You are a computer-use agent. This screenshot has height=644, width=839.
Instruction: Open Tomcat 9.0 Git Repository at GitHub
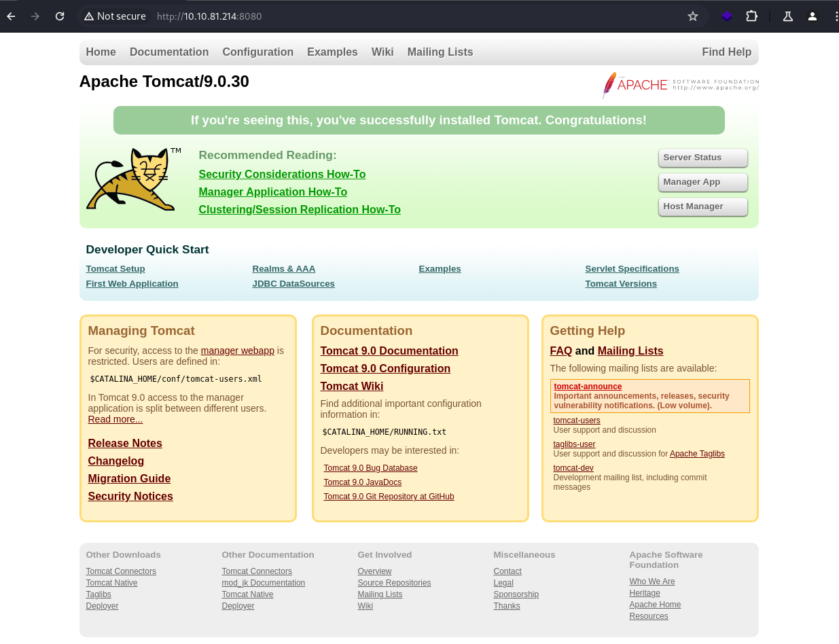coord(389,497)
